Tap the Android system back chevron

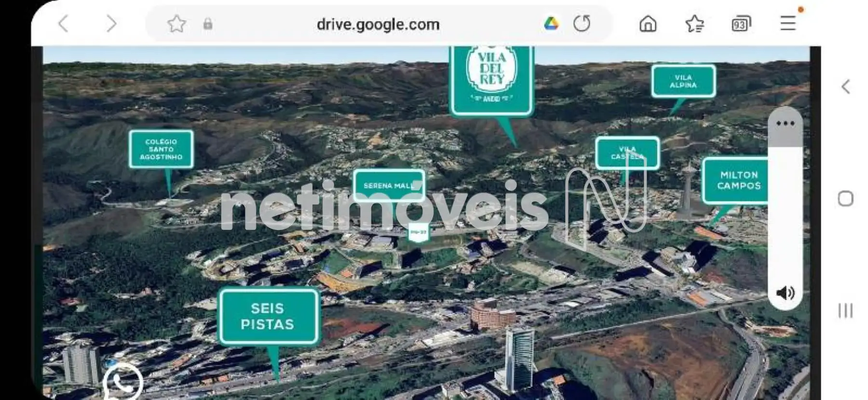845,87
